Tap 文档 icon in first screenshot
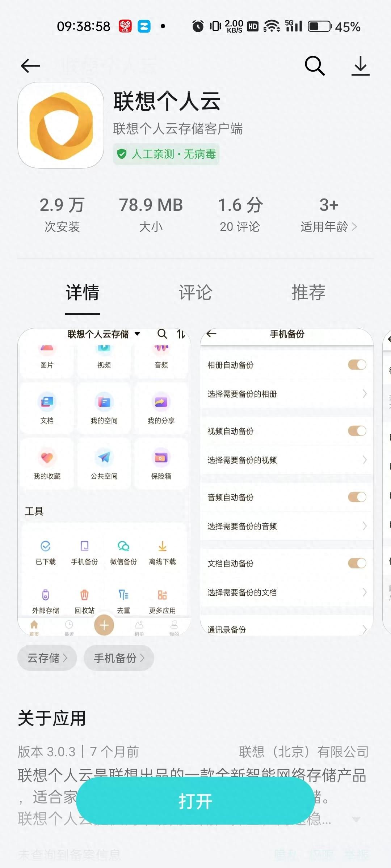 click(47, 401)
